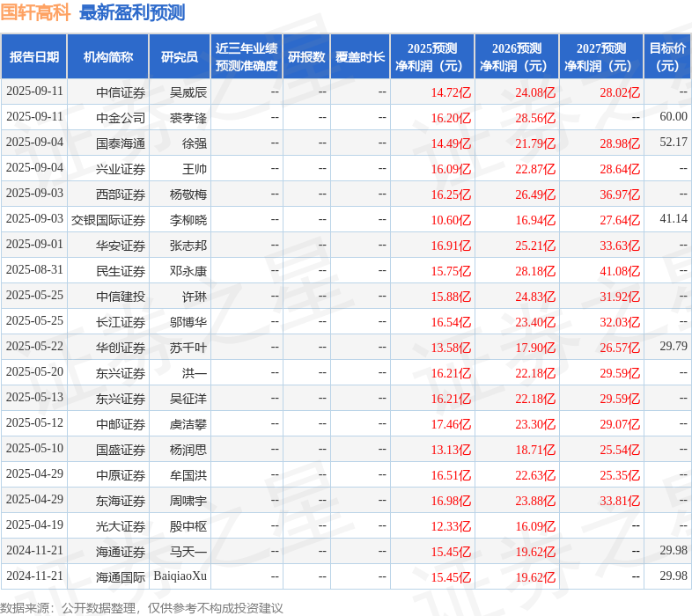Click the 研报数 column header
This screenshot has height=616, width=692.
(x=306, y=57)
